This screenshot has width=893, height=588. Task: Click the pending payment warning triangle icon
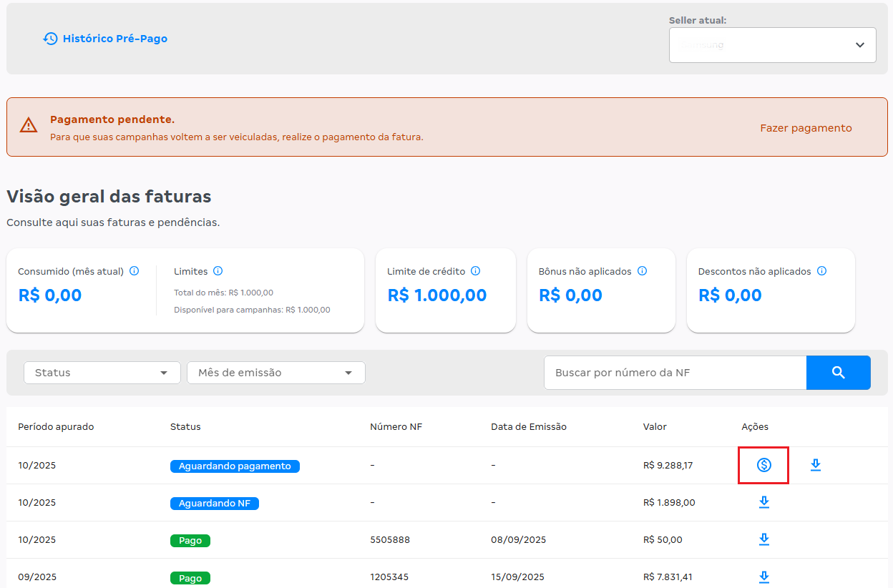(x=29, y=126)
